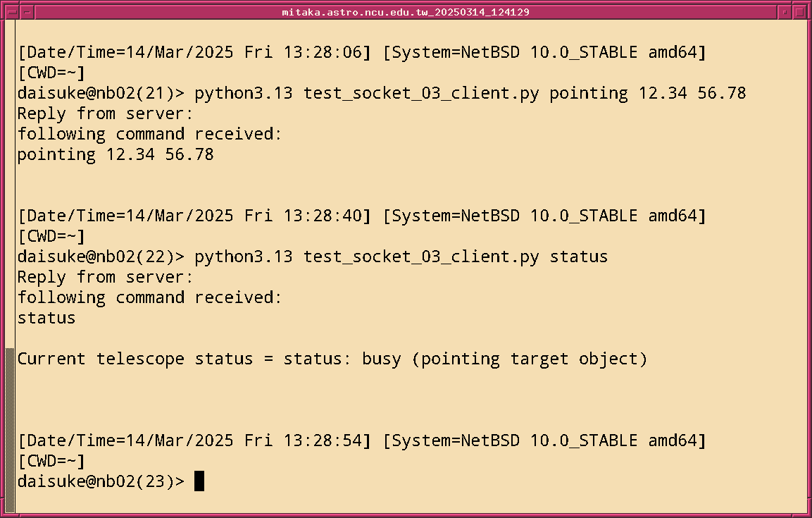Click the black block cursor at prompt

[x=199, y=481]
